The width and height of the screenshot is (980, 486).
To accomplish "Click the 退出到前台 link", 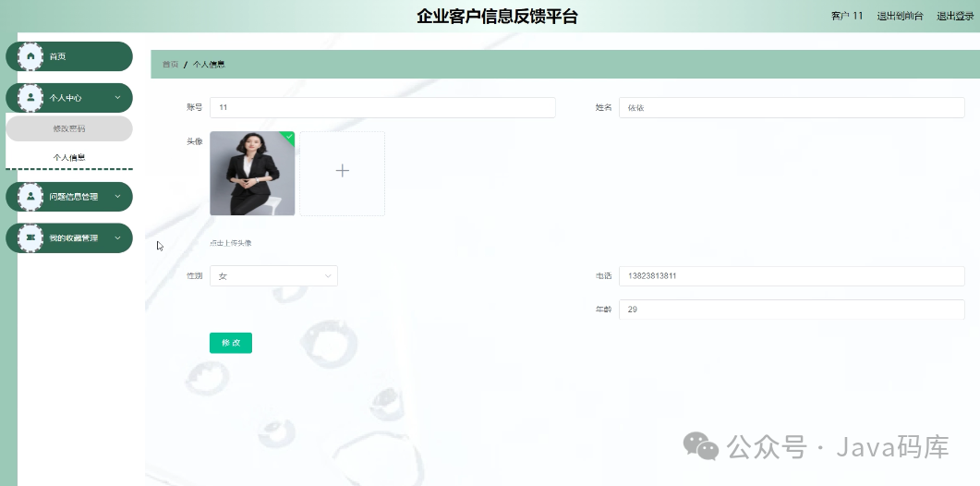I will [900, 17].
